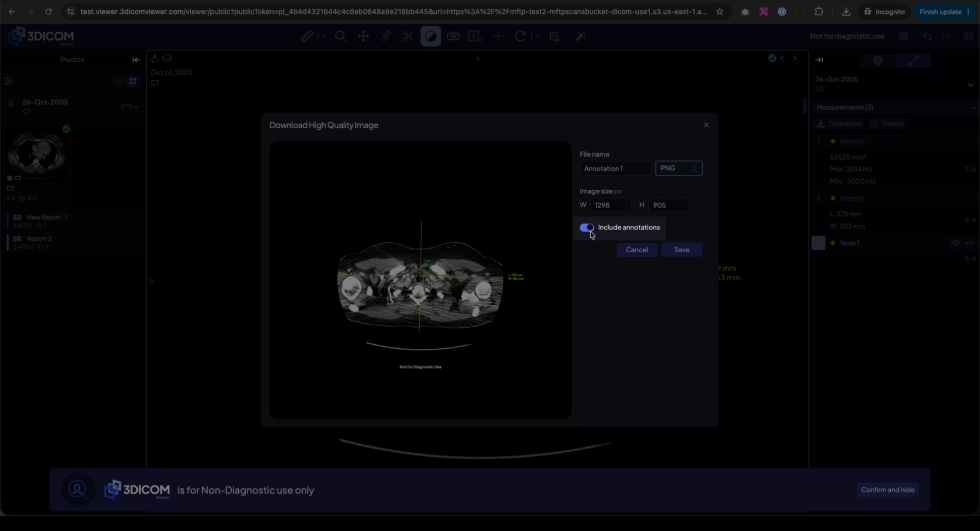Select the measurement showing L: 379 mm
The height and width of the screenshot is (531, 980).
click(x=896, y=212)
